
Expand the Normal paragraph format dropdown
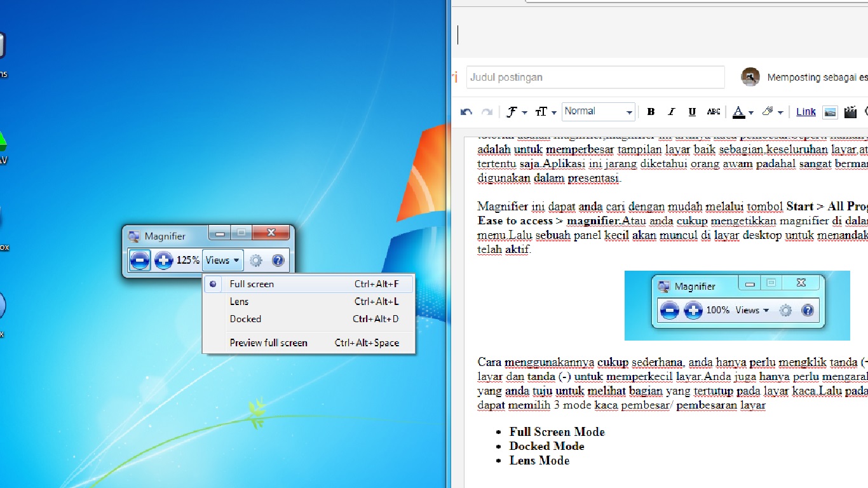[x=599, y=112]
